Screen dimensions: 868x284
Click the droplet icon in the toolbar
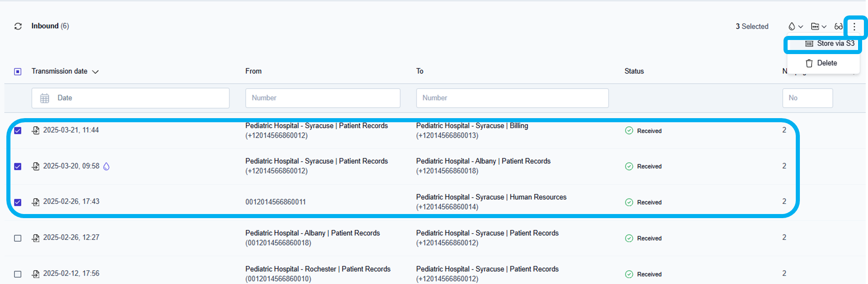point(792,26)
